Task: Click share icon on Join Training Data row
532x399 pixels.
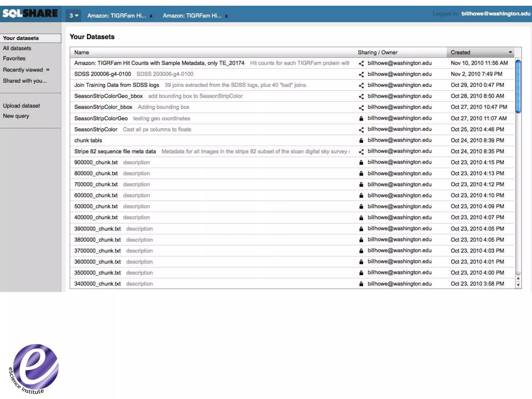Action: 361,85
